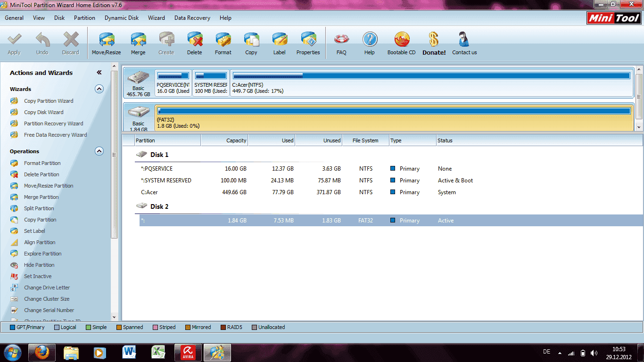Click the Discard X icon
The width and height of the screenshot is (644, 362).
click(71, 39)
